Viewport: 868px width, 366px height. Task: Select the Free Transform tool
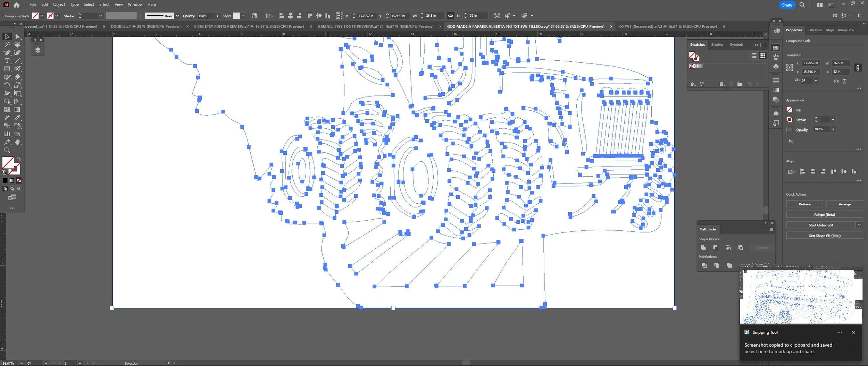click(x=17, y=93)
